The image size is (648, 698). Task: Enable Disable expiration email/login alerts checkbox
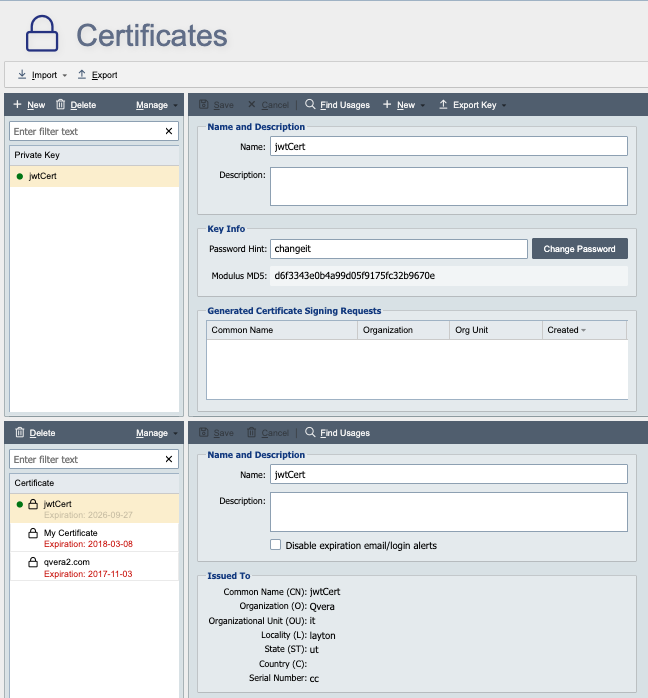point(275,545)
